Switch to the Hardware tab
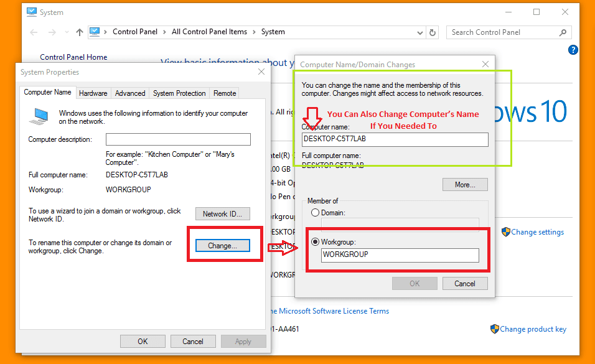Viewport: 595px width, 364px height. pos(93,93)
